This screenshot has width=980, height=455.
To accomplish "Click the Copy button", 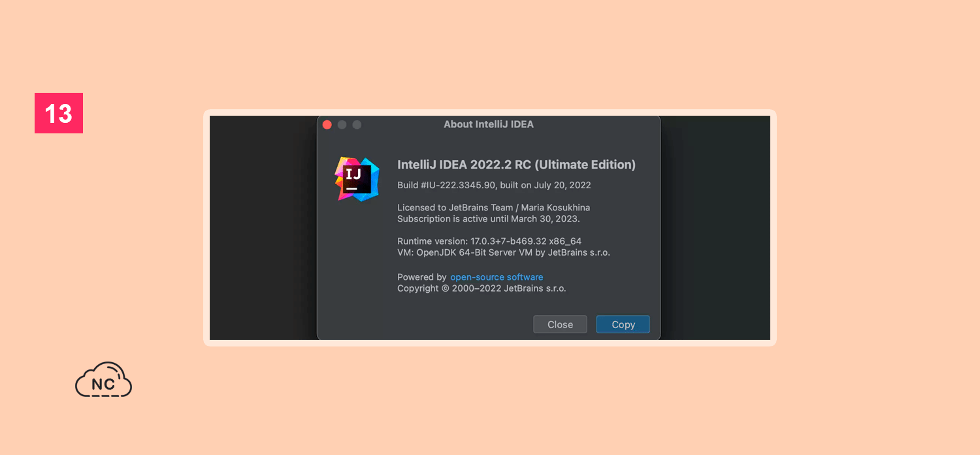I will [x=623, y=324].
